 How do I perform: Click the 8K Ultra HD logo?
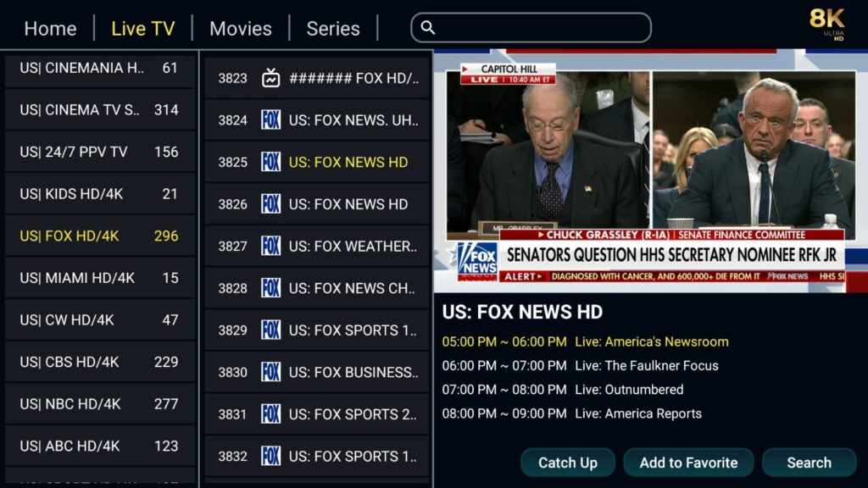(827, 24)
